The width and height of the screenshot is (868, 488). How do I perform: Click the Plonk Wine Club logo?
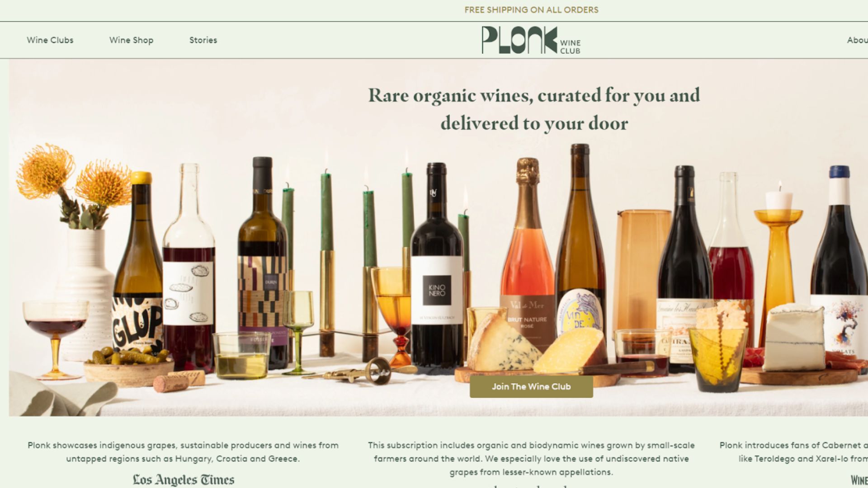[x=531, y=40]
